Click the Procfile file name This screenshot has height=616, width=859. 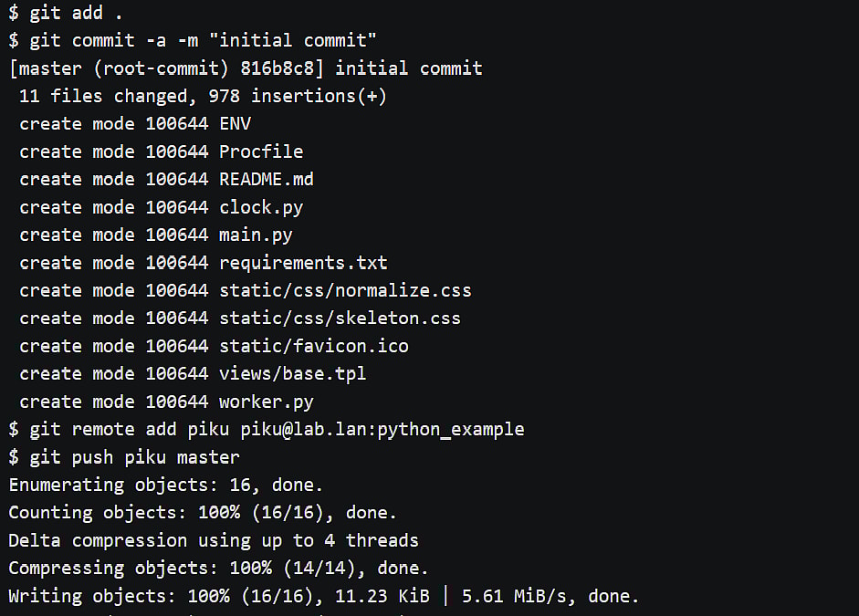pyautogui.click(x=261, y=151)
